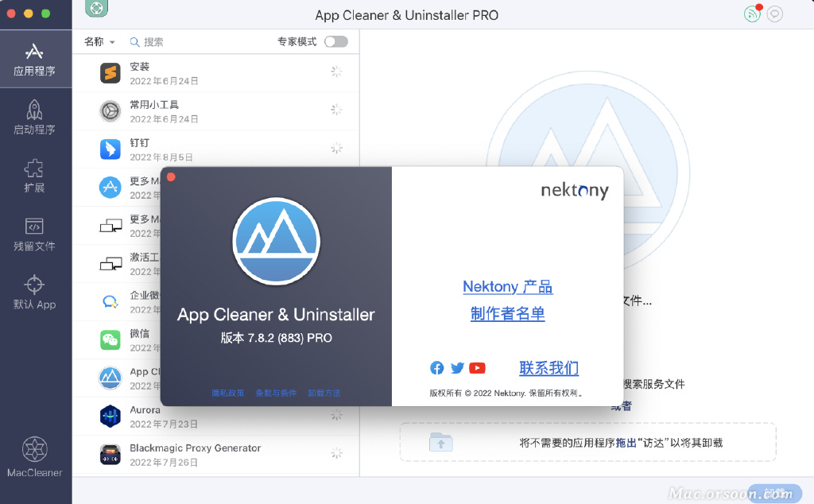
Task: Open the chat bubble feedback icon
Action: [x=774, y=14]
